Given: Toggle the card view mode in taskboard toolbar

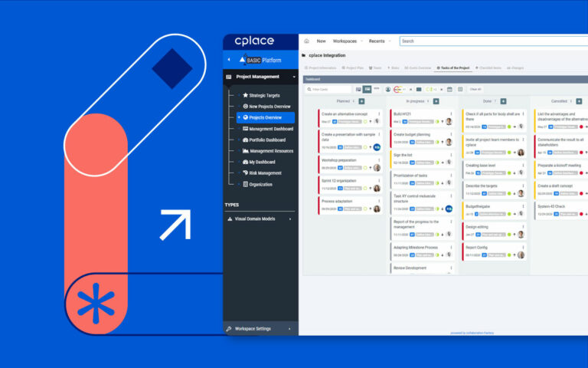Looking at the screenshot, I should click(x=367, y=90).
